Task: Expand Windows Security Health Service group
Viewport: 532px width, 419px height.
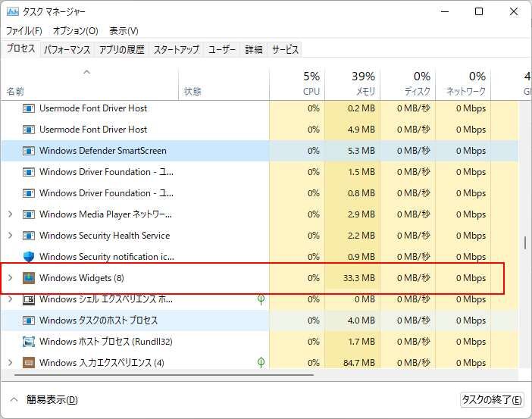Action: 10,236
